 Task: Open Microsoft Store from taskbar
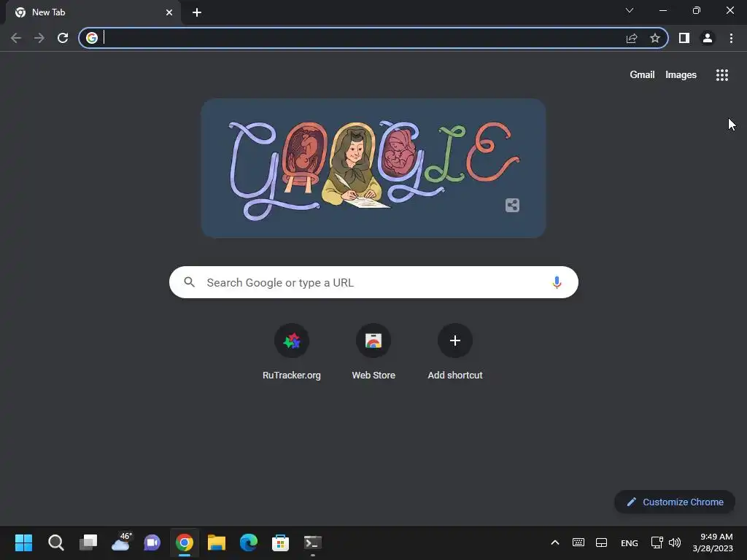pyautogui.click(x=281, y=542)
